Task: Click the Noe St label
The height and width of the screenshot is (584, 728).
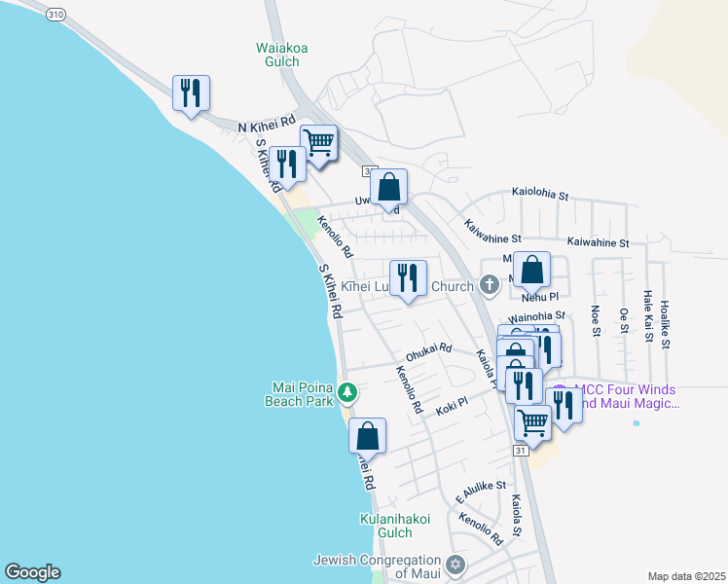Action: tap(596, 320)
